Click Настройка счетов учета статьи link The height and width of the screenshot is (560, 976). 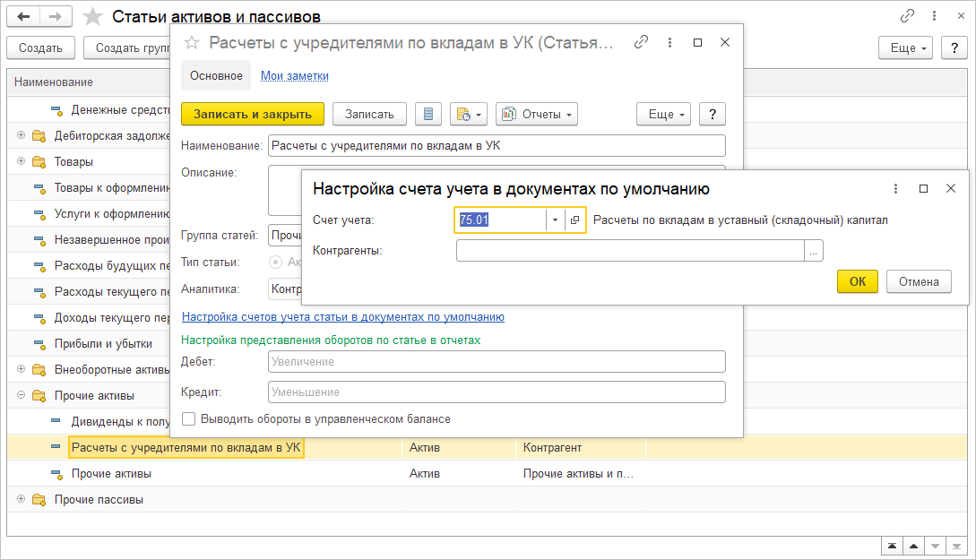[342, 317]
